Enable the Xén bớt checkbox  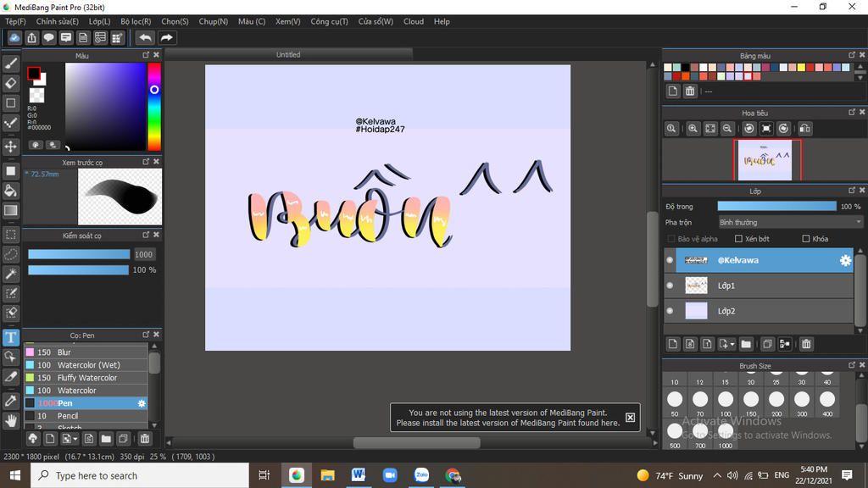click(738, 239)
